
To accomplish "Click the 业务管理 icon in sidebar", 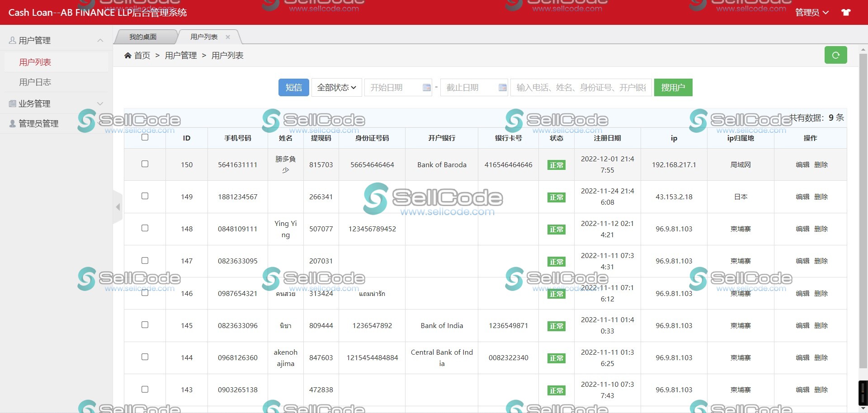I will 12,104.
